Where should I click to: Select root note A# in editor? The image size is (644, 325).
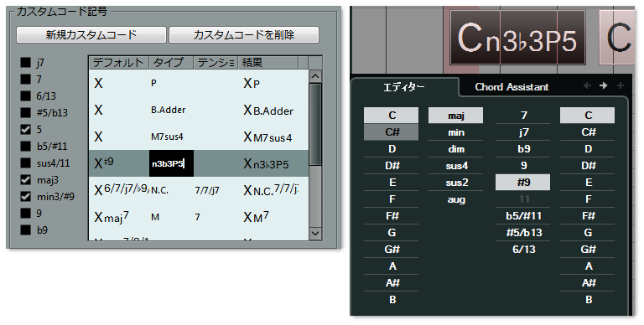click(391, 283)
